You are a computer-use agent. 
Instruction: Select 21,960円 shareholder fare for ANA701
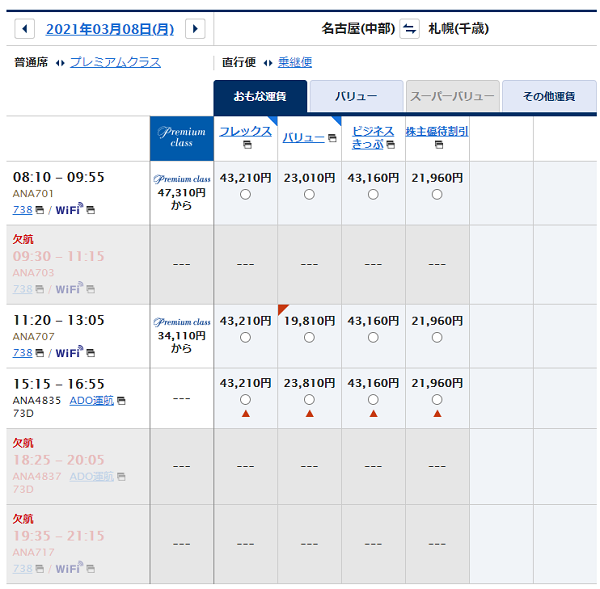point(437,194)
